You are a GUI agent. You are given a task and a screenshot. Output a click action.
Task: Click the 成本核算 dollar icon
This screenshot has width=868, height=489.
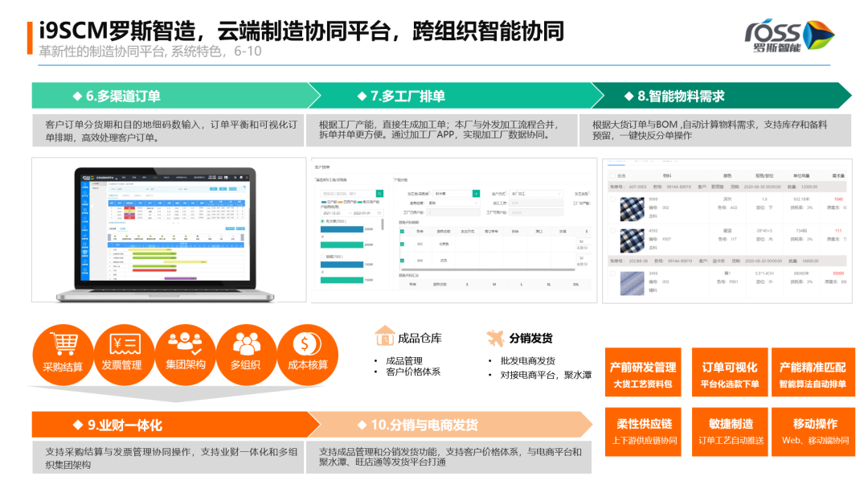[307, 345]
